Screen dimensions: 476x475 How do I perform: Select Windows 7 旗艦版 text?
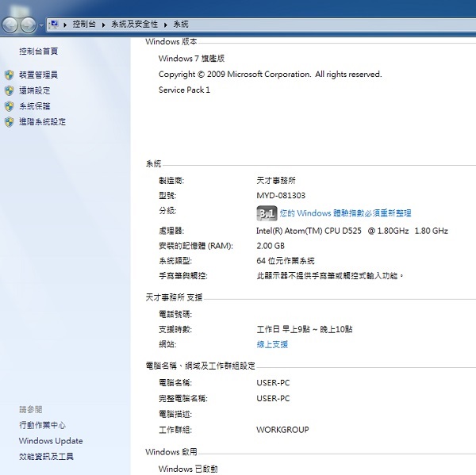tap(191, 58)
